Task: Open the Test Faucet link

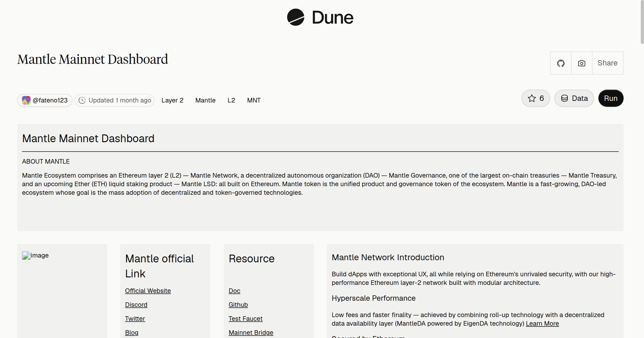Action: pos(246,319)
